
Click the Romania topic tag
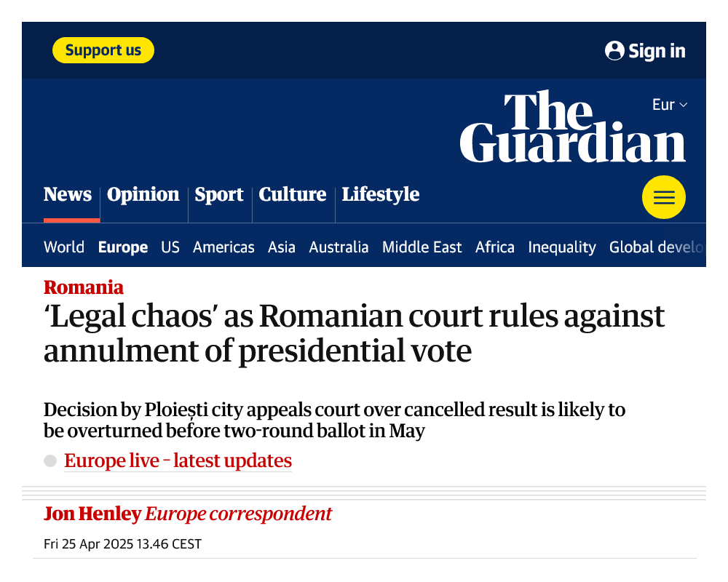(84, 287)
